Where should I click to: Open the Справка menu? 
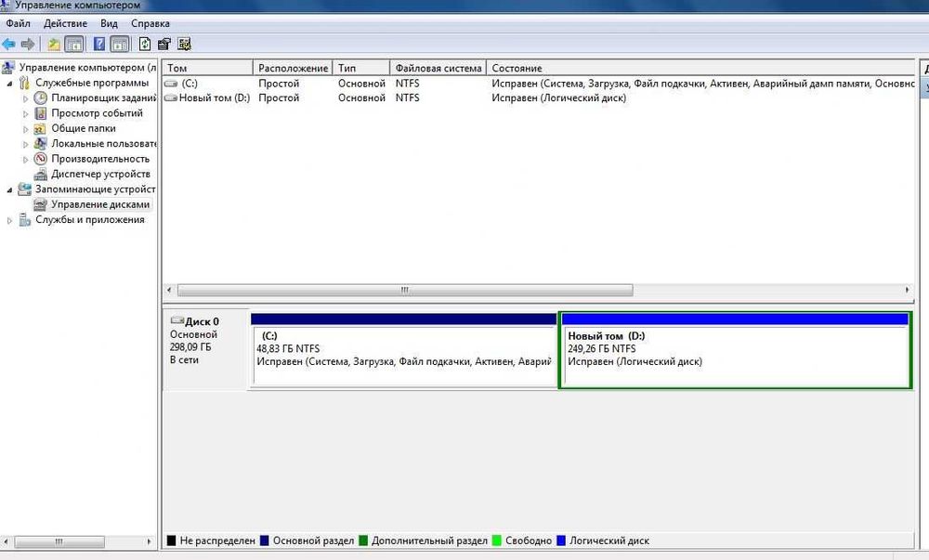point(150,23)
